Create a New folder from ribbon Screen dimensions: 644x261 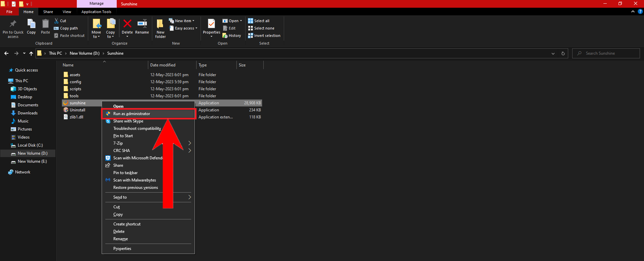click(160, 28)
